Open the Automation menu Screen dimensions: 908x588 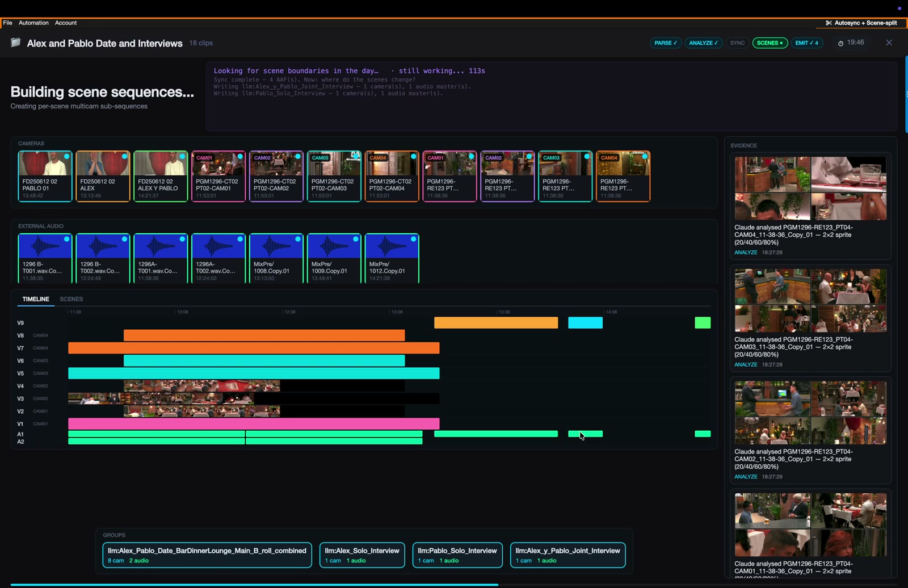[x=33, y=23]
